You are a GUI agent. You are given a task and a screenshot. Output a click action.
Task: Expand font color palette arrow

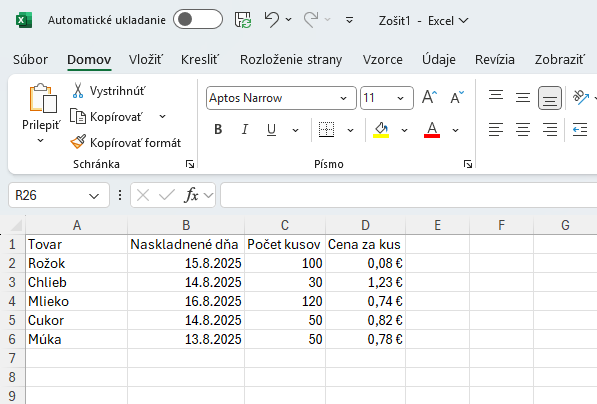(x=455, y=131)
